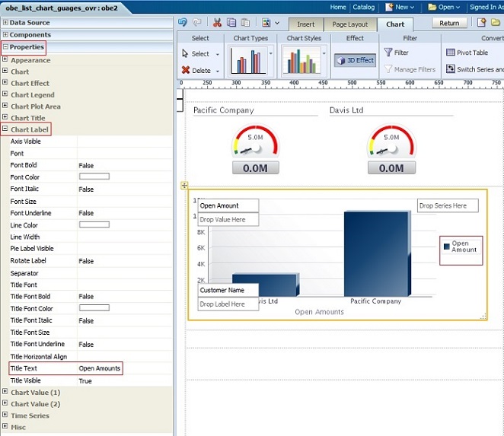
Task: Select the Font Color swatch
Action: pyautogui.click(x=94, y=177)
